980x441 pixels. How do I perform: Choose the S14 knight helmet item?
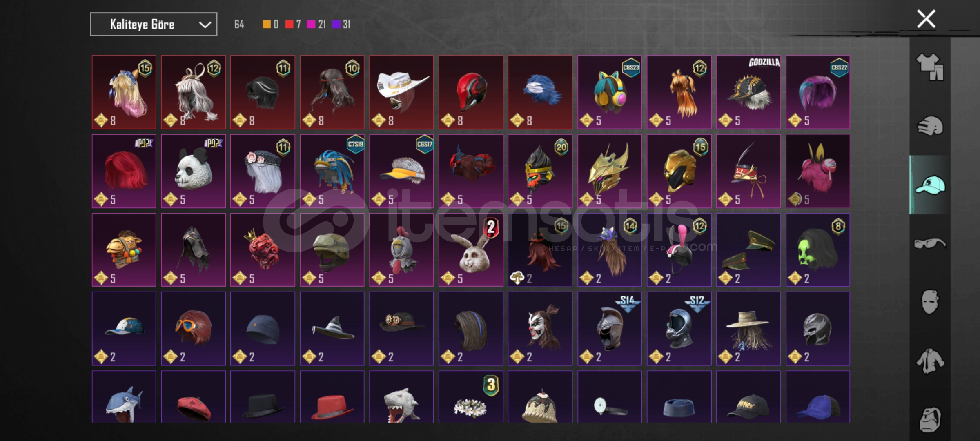(x=610, y=329)
